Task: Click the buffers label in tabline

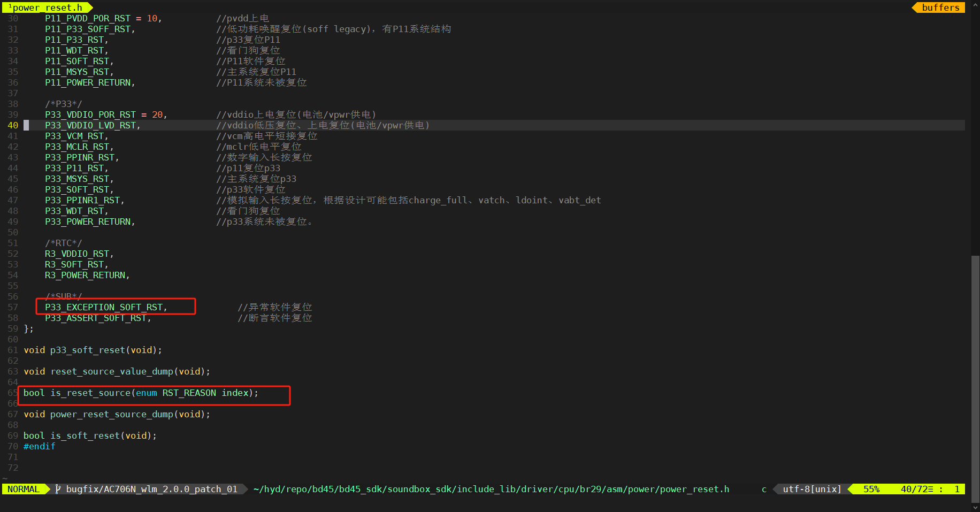Action: tap(940, 7)
